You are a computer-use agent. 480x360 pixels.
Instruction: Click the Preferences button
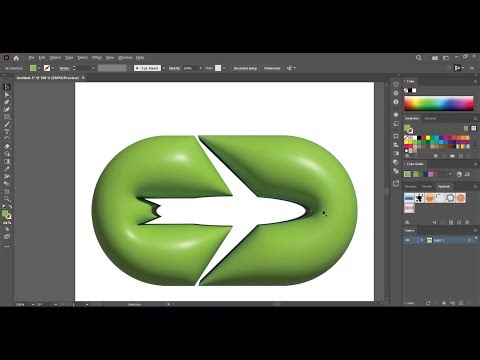click(272, 68)
